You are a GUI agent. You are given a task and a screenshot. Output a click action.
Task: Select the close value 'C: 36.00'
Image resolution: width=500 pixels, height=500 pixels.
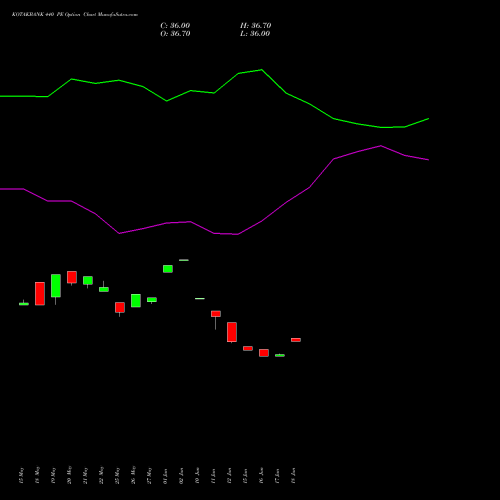[x=175, y=26]
